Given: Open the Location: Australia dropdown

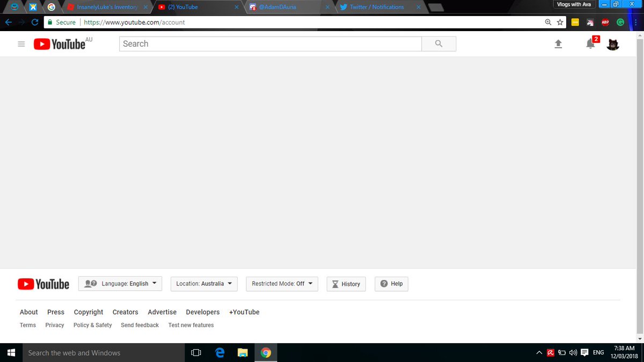Looking at the screenshot, I should point(204,284).
